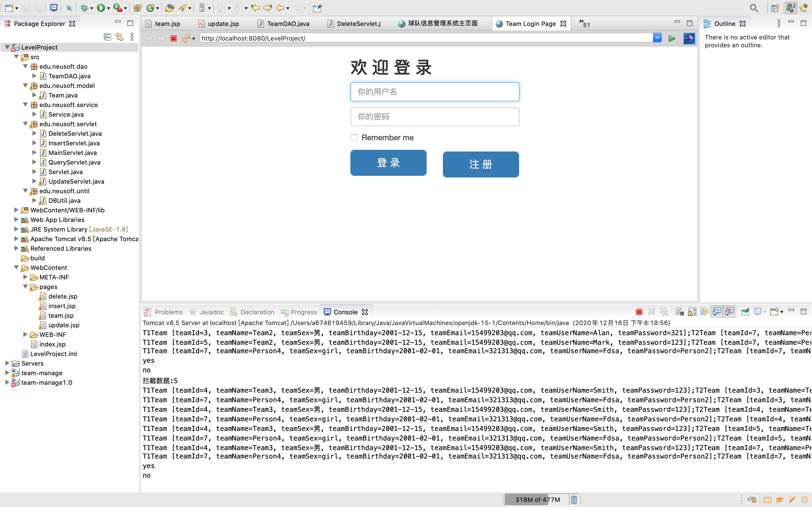Viewport: 812px width, 507px height.
Task: Toggle console Word Wrap
Action: point(704,312)
